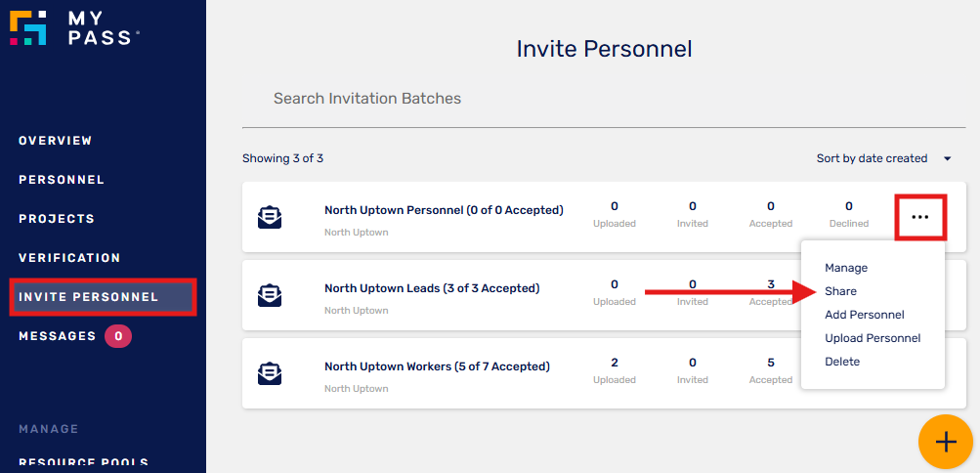Viewport: 980px width, 473px height.
Task: Go to the Personnel sidebar section
Action: tap(62, 180)
